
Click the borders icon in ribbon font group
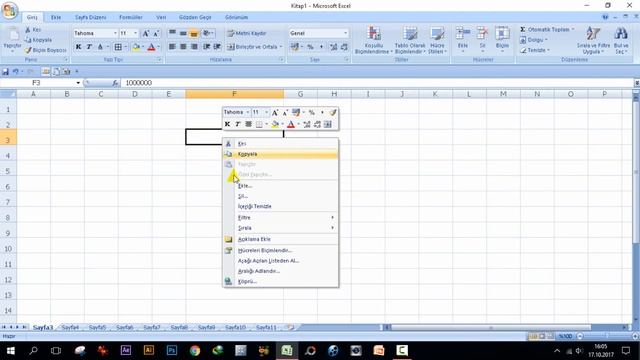point(118,47)
